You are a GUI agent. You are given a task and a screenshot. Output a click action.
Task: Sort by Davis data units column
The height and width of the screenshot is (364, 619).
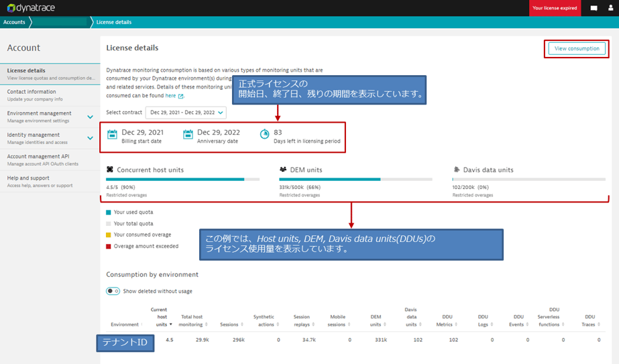tap(413, 317)
